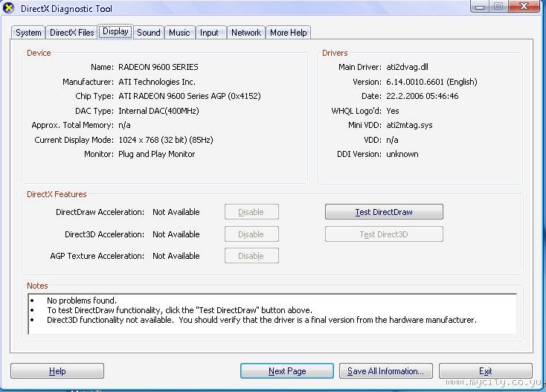Open Help from the bottom button
The width and height of the screenshot is (546, 392).
tap(57, 371)
